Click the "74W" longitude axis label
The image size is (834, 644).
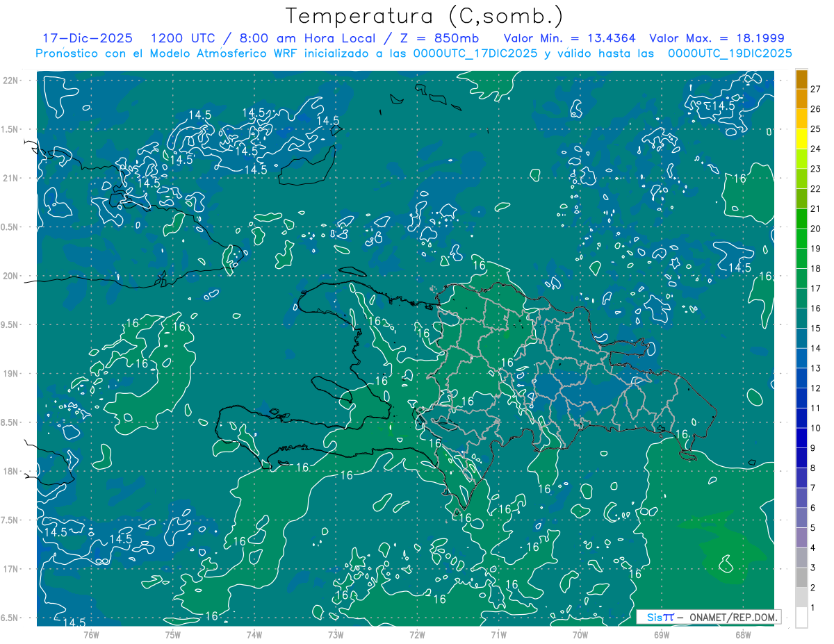[x=254, y=634]
